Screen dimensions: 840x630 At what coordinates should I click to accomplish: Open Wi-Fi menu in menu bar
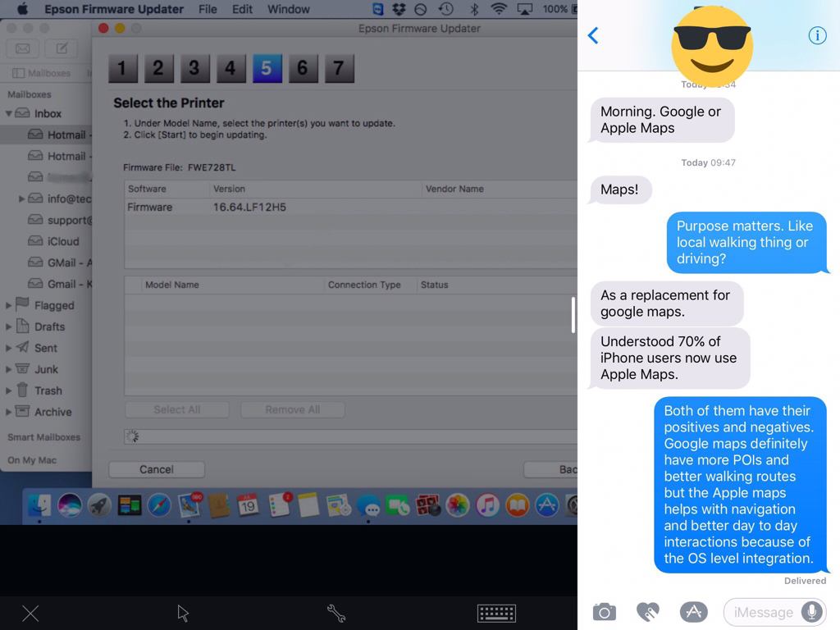499,9
